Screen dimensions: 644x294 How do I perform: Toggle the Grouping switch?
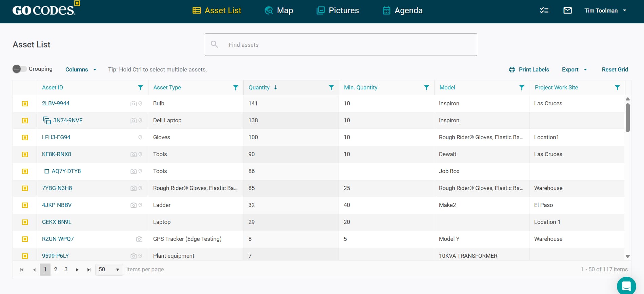(x=20, y=69)
